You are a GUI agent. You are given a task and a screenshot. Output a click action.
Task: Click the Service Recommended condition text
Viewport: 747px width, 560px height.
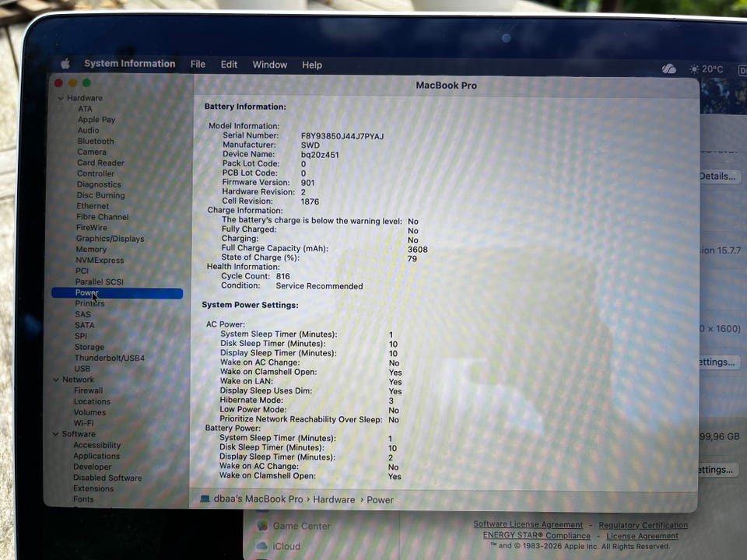point(319,286)
